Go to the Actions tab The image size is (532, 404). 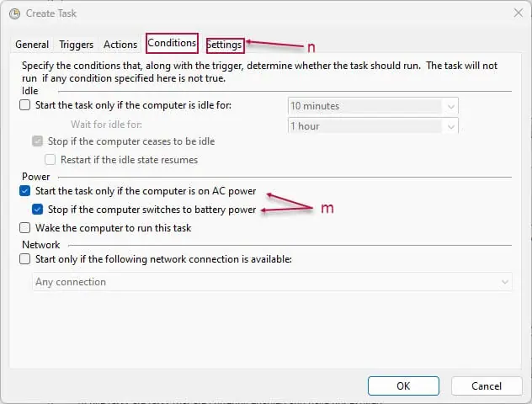pos(120,45)
